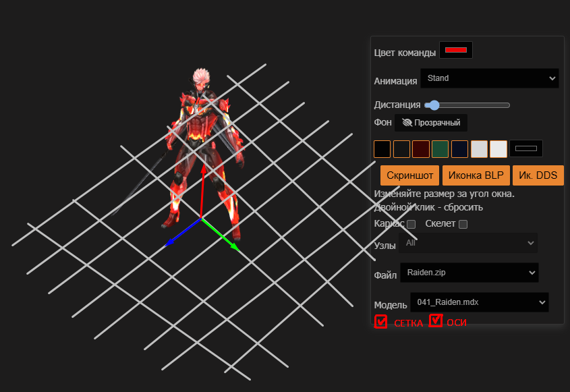Viewport: 570px width, 392px height.
Task: Click the Distance slider handle
Action: point(433,105)
